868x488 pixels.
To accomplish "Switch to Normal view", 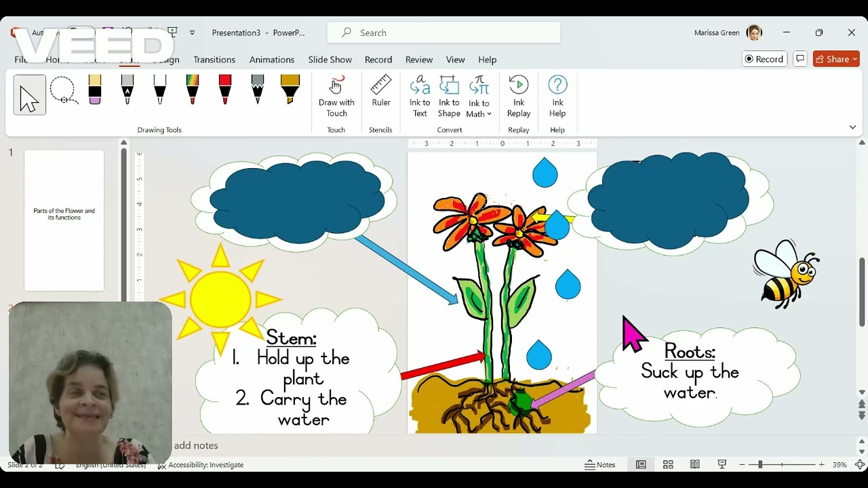I will [x=641, y=465].
